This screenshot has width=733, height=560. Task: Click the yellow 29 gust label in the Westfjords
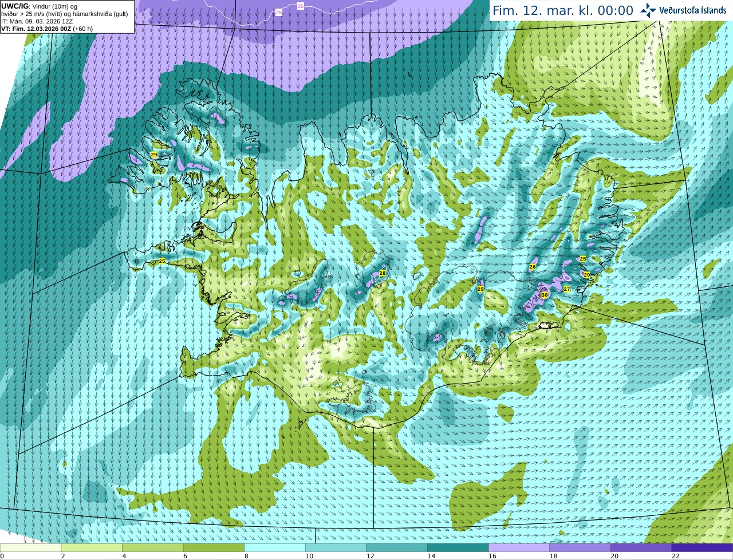(x=153, y=155)
